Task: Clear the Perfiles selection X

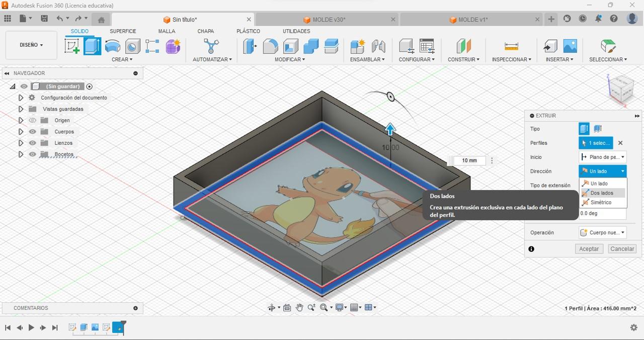Action: point(620,143)
